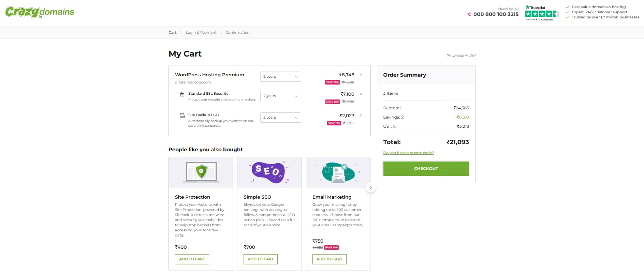This screenshot has width=644, height=276.
Task: Click the digitalmansoor.com domain text
Action: tap(193, 82)
